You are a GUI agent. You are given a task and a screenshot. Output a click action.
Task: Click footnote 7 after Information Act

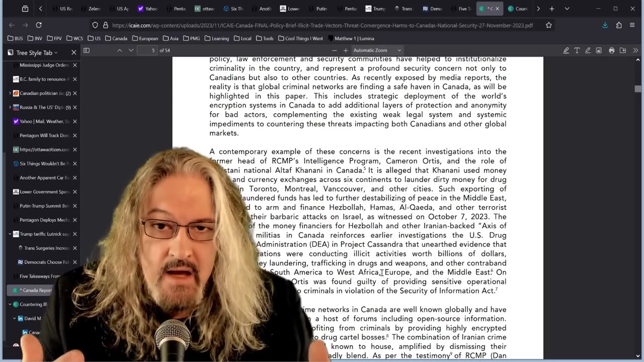point(496,290)
